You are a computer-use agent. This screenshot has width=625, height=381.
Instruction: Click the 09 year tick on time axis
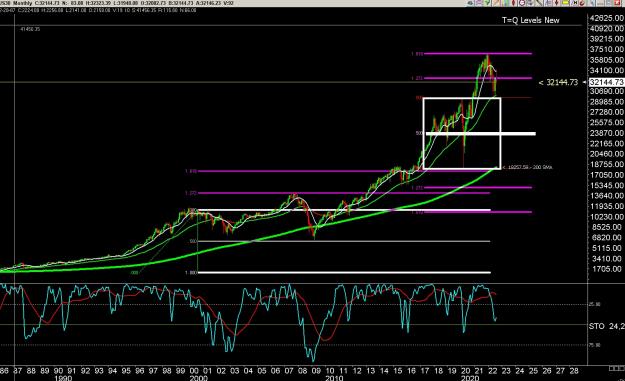tap(316, 371)
